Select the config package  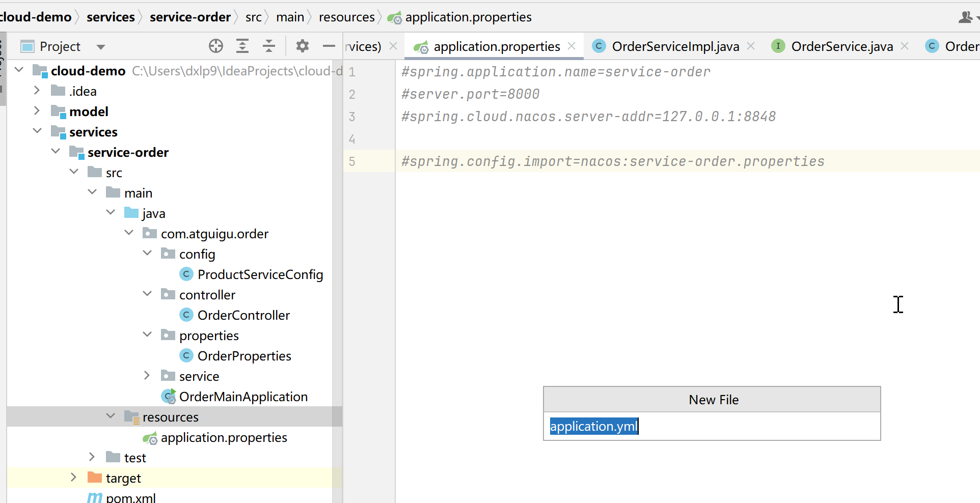[x=197, y=254]
